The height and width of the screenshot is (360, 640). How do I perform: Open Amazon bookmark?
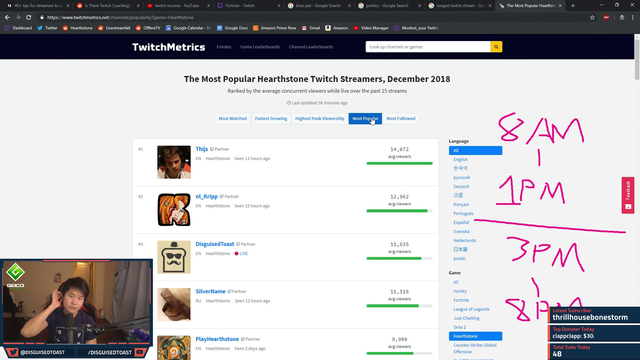337,28
